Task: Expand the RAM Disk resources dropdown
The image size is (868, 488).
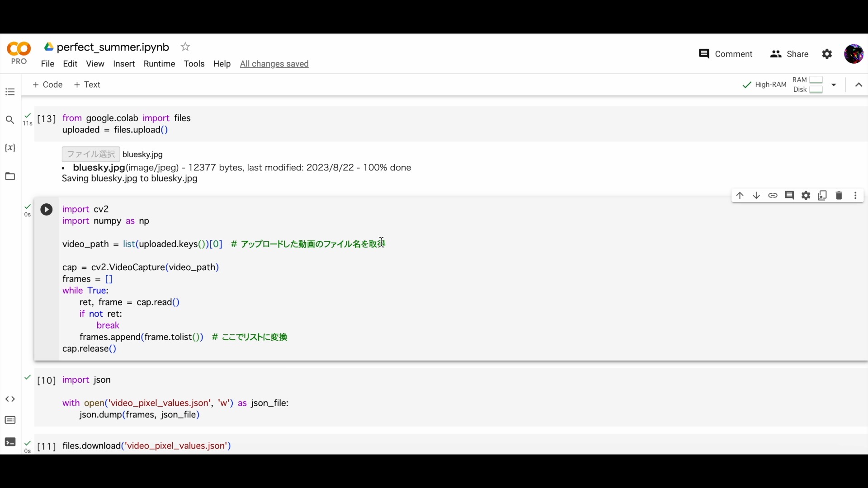Action: 834,85
